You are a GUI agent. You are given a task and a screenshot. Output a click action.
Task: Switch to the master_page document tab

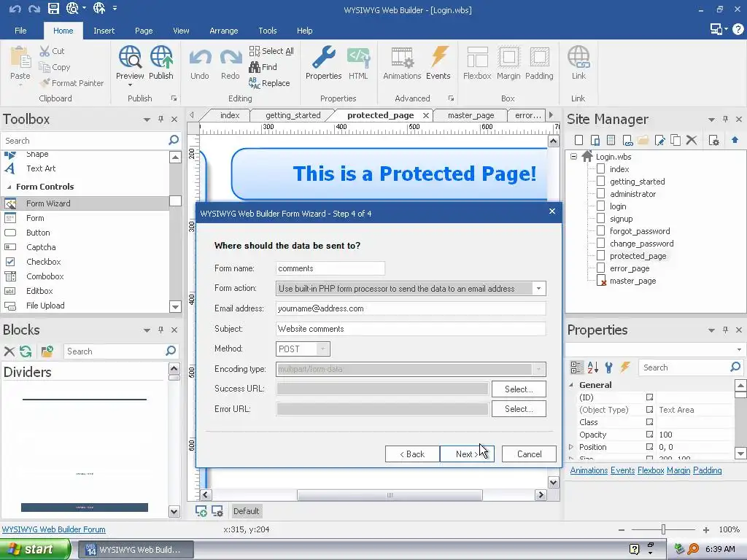pyautogui.click(x=471, y=115)
